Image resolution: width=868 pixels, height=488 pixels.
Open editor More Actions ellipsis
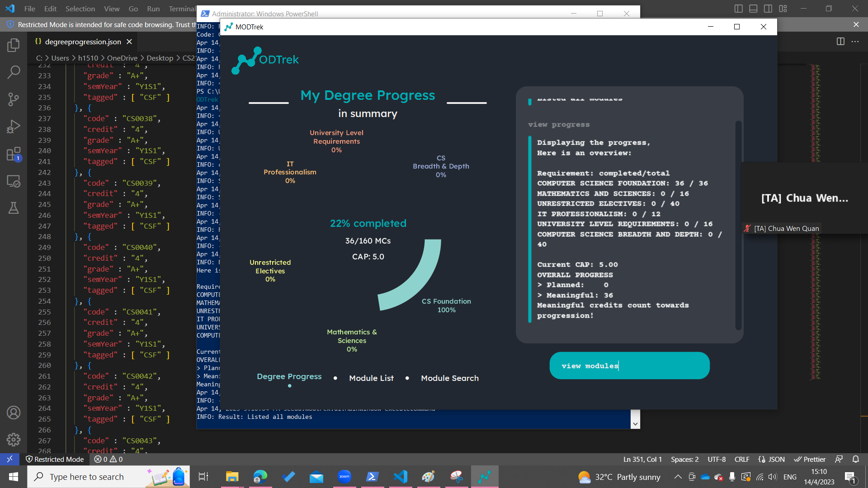tap(855, 42)
